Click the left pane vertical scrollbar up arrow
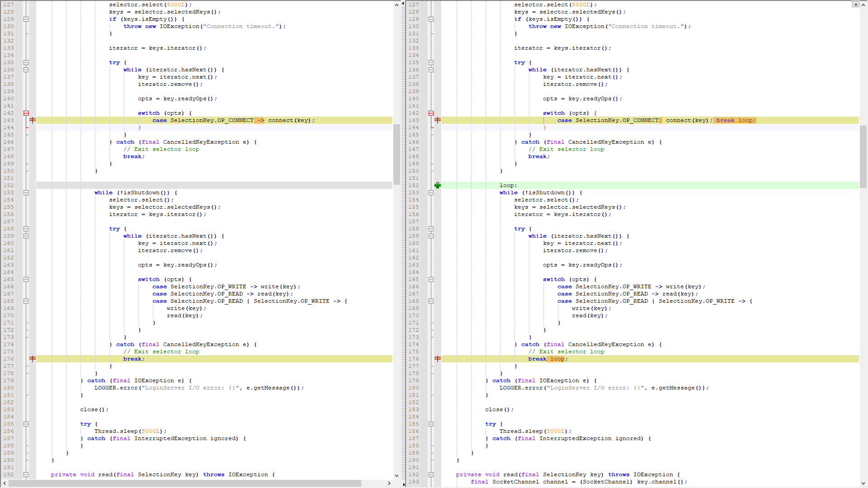 [x=396, y=5]
